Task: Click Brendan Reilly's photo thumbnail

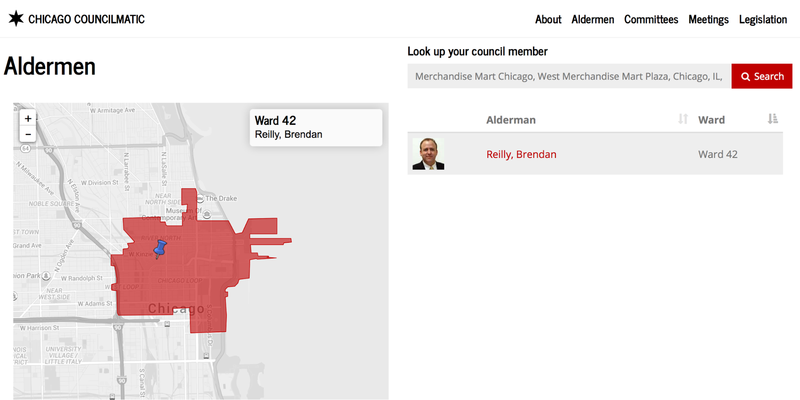Action: click(428, 154)
